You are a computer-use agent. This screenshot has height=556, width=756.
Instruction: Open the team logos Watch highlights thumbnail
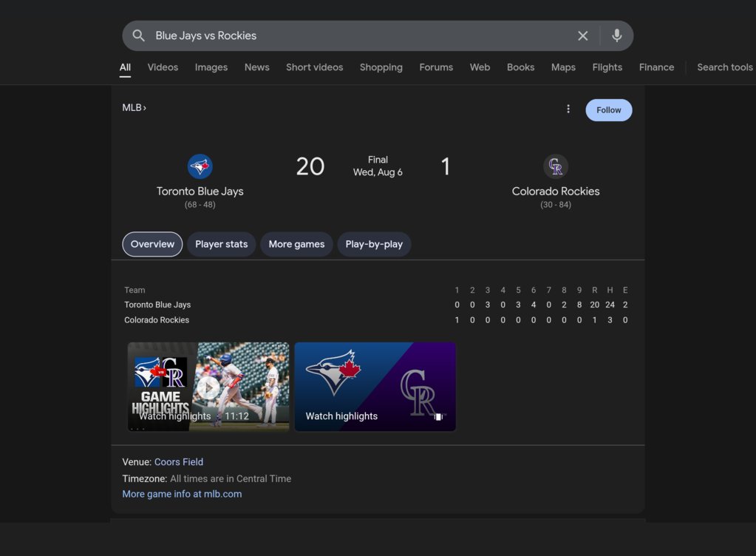375,387
